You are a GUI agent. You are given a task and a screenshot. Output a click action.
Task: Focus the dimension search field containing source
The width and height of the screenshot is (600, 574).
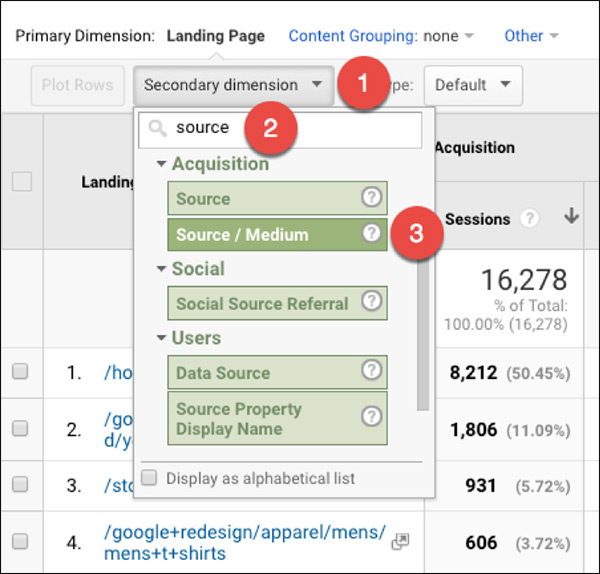(280, 130)
